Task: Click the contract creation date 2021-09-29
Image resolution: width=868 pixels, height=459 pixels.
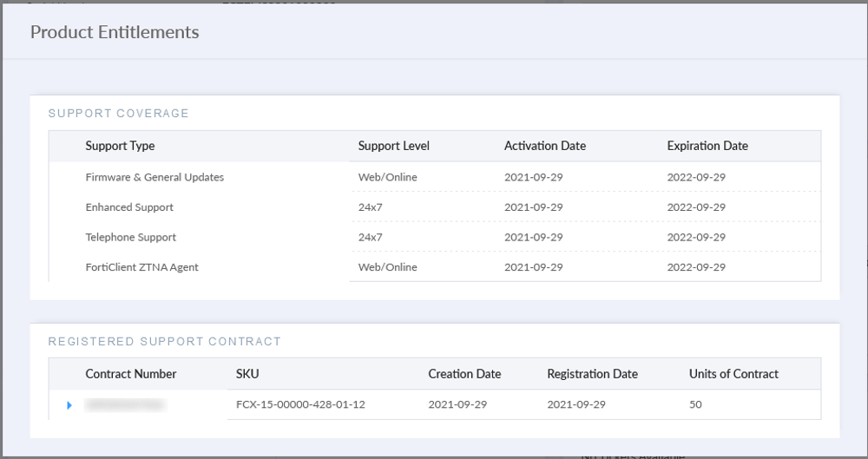Action: click(457, 404)
